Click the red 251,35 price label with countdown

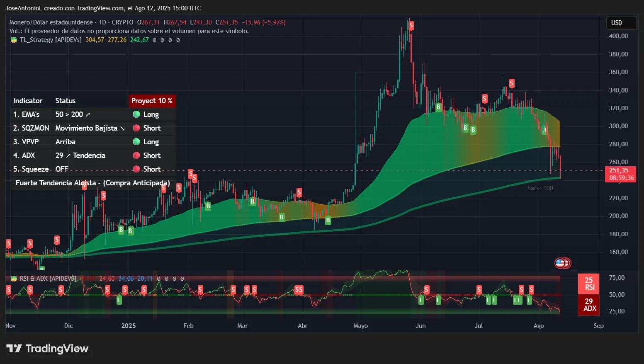(620, 175)
